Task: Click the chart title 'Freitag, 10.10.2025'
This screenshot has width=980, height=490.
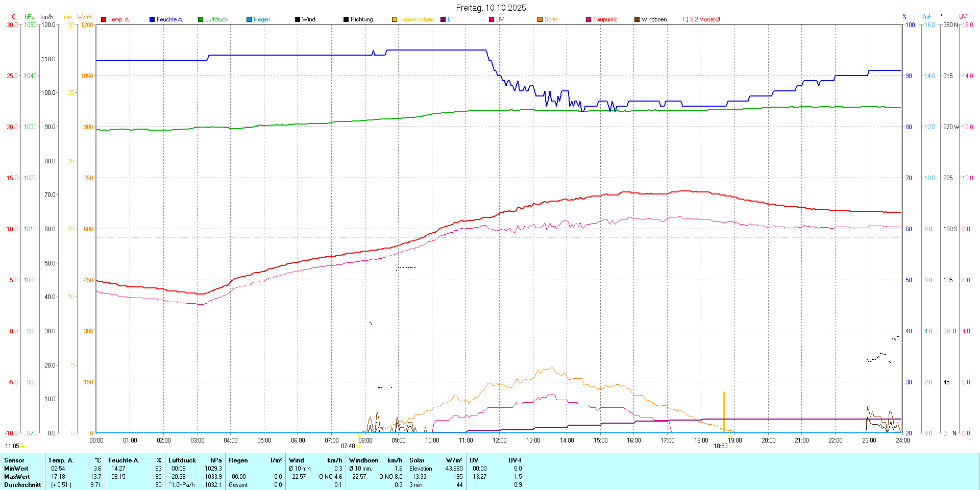Action: click(x=491, y=8)
